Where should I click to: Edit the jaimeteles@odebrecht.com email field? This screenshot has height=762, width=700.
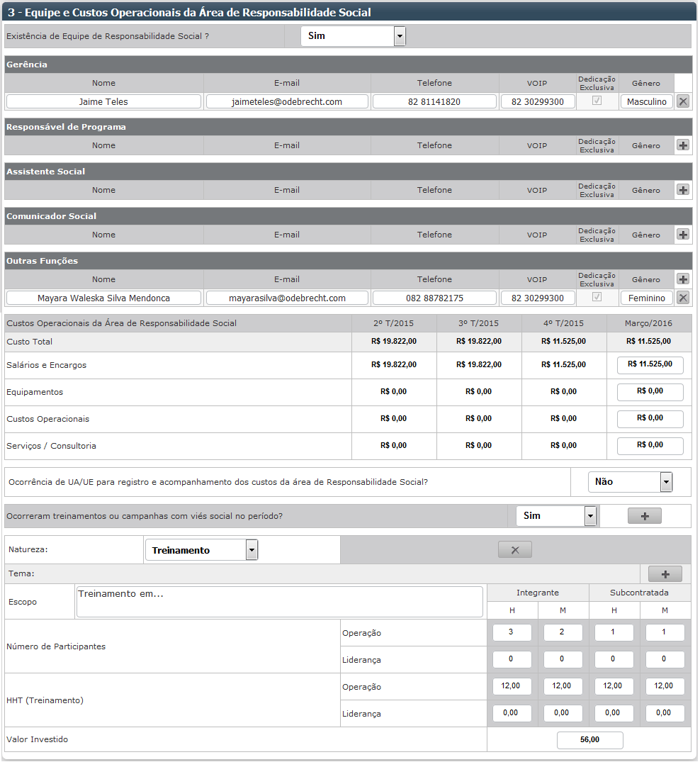coord(287,101)
